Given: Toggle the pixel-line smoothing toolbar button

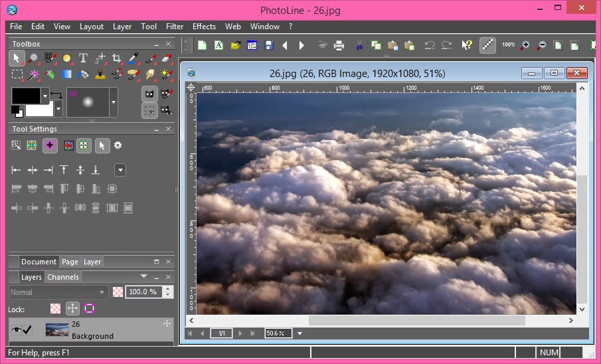Looking at the screenshot, I should point(487,45).
